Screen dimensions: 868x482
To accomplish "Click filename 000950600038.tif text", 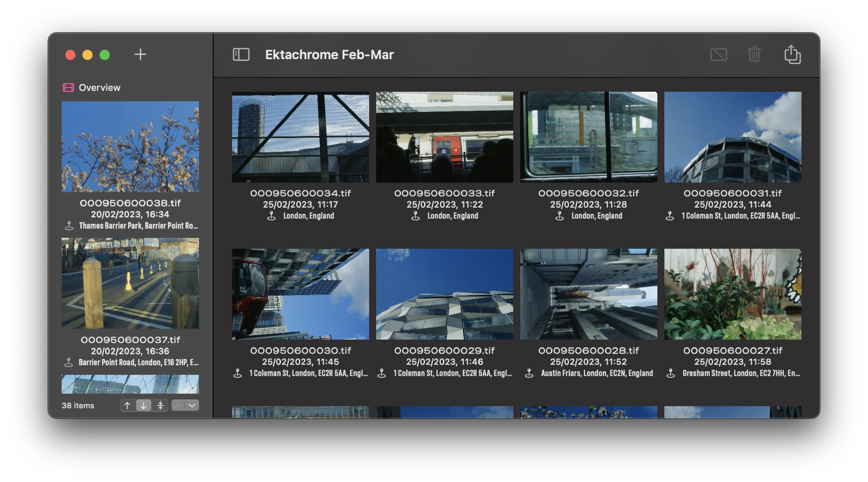I will click(x=130, y=203).
